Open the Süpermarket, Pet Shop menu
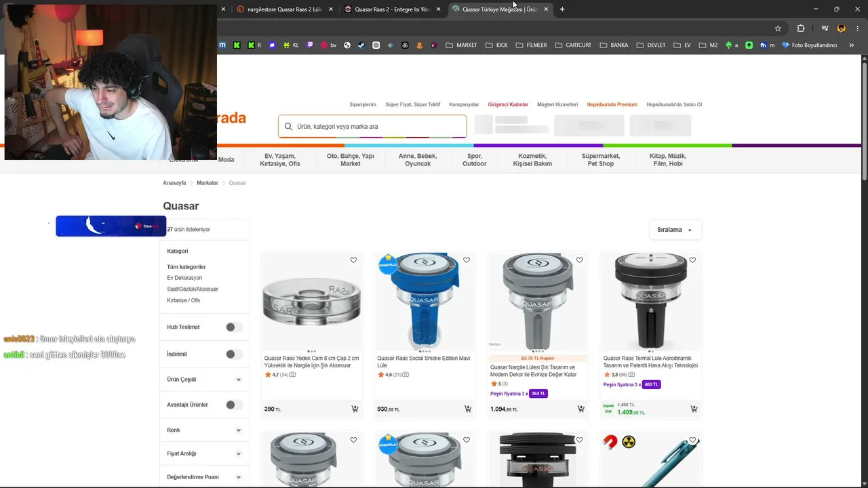This screenshot has width=868, height=488. coord(601,160)
